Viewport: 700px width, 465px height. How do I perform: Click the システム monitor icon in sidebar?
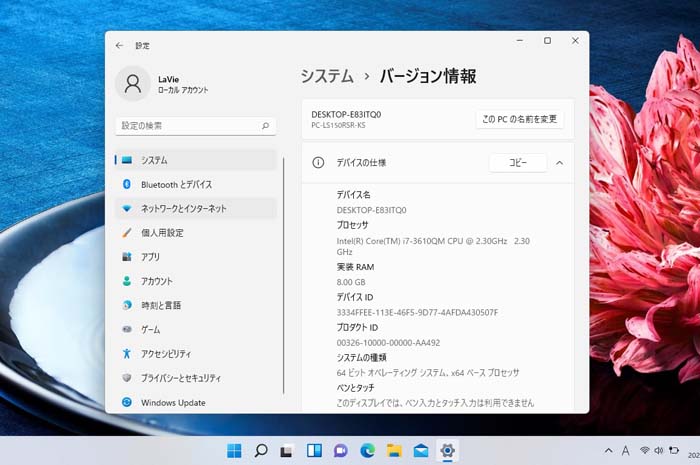[127, 160]
